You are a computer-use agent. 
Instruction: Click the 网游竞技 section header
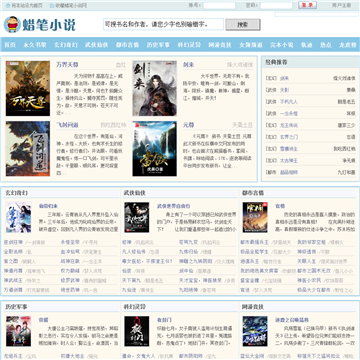pos(253,306)
